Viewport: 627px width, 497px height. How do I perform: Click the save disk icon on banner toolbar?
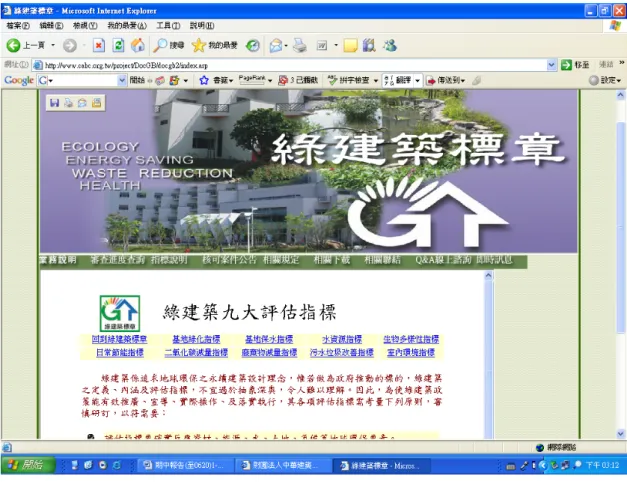tap(54, 103)
